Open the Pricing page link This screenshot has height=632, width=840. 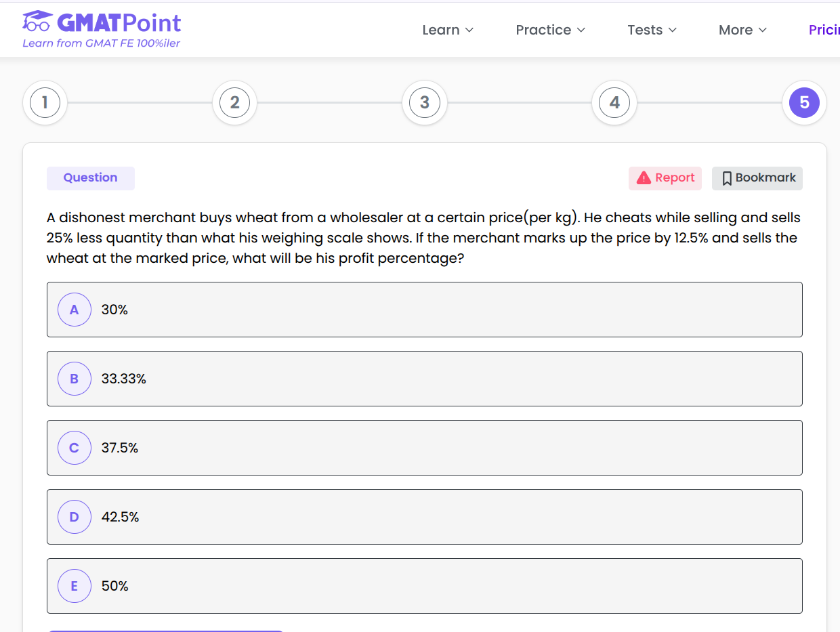(824, 30)
